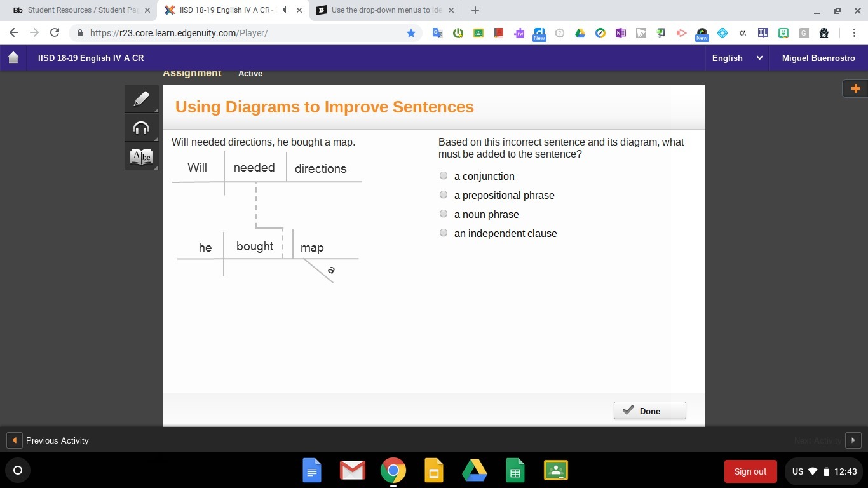Bookmark page with the star icon
The width and height of the screenshot is (868, 488).
[411, 33]
